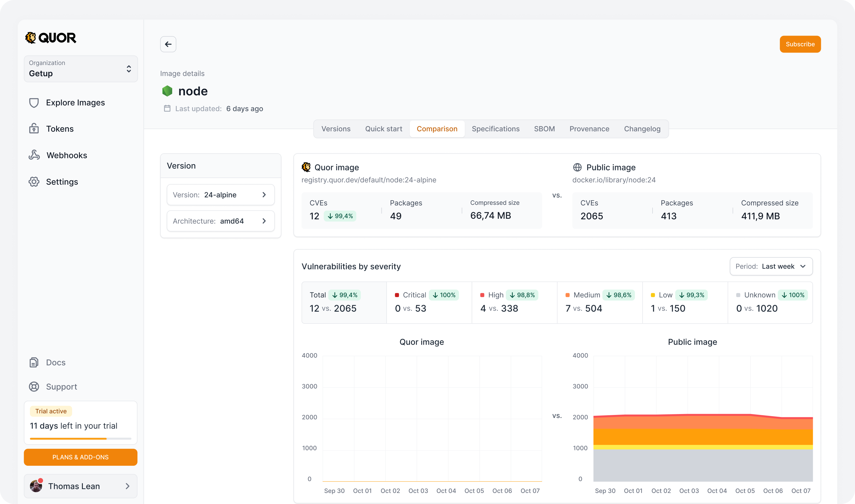Screen dimensions: 855x504
Task: Open the SBOM tab
Action: tap(544, 129)
